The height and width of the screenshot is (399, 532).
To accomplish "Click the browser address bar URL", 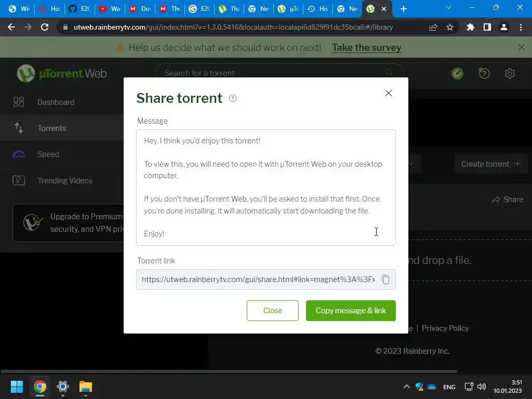I will (233, 27).
